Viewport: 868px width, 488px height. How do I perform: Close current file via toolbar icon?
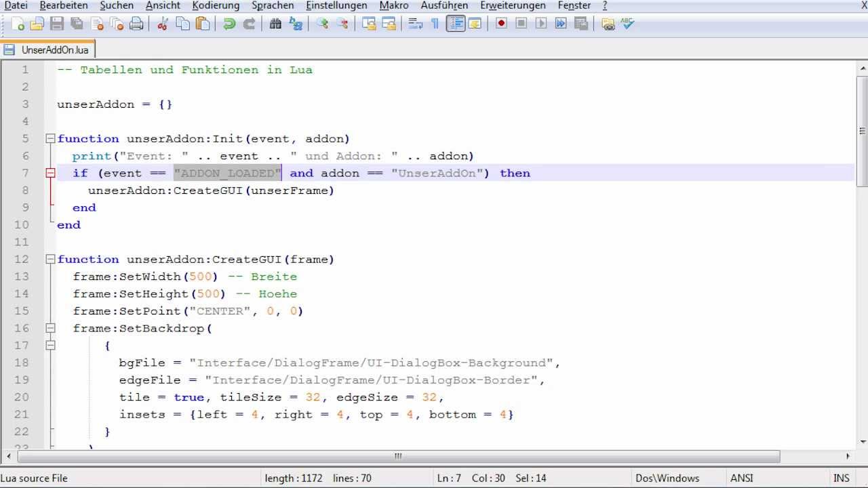pos(97,24)
